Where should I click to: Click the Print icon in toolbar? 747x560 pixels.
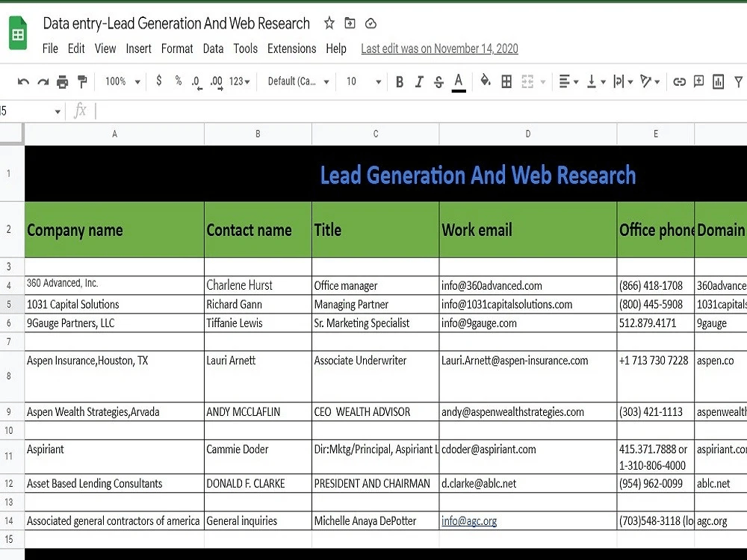pyautogui.click(x=63, y=82)
